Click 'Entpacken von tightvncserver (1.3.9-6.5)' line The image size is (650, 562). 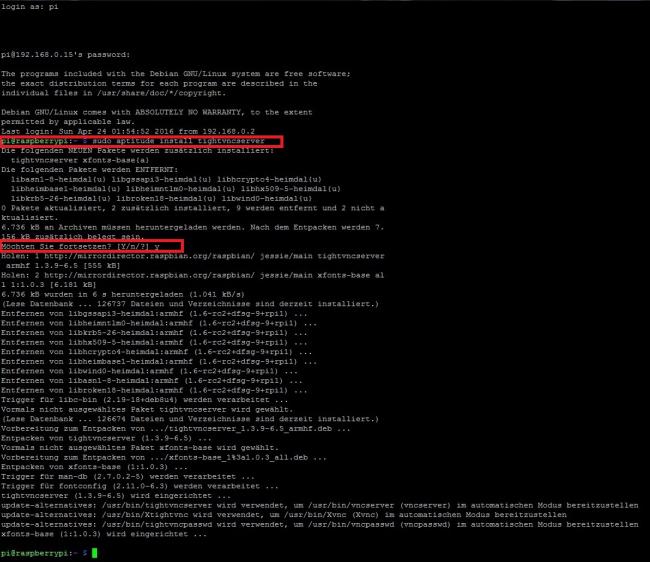pyautogui.click(x=106, y=438)
